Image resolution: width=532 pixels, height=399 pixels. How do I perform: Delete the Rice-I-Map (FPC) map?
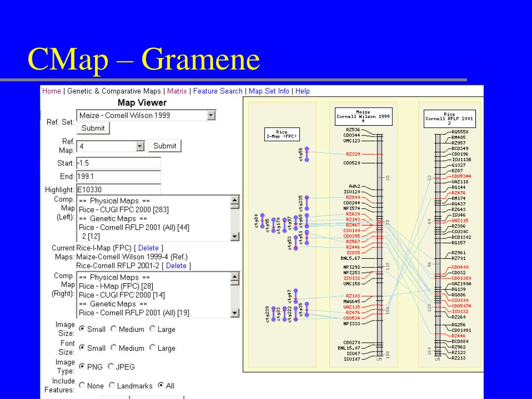point(148,248)
